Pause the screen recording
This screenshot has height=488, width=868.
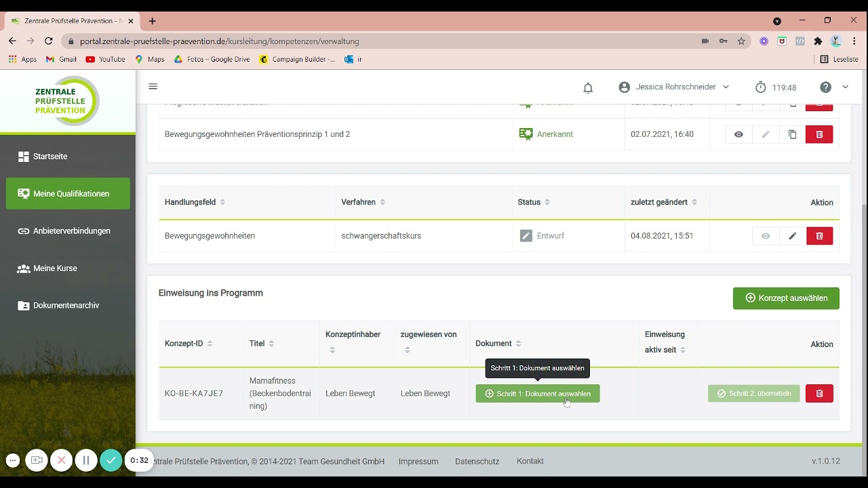coord(86,460)
